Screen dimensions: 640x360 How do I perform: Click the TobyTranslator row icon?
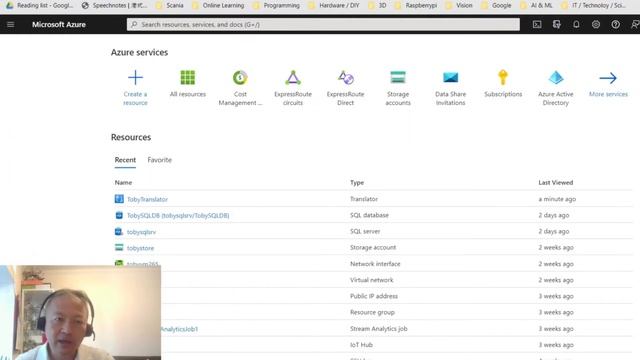(x=119, y=199)
